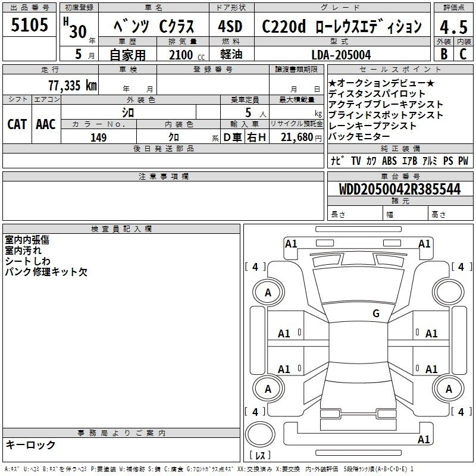Screen dimensions: 476x476
Task: Click the A1 mark on front-right bumper
Action: pos(424,244)
